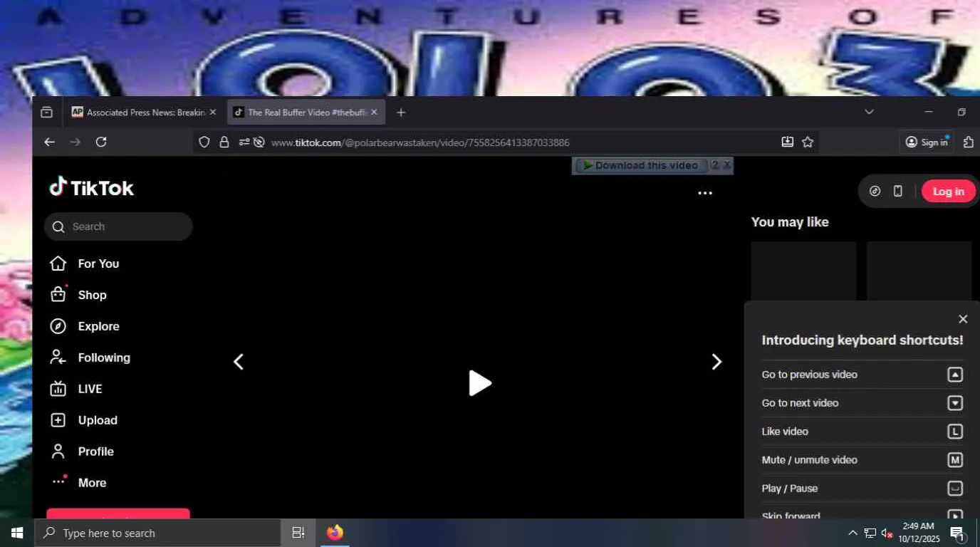Click the 'Like video' shortcut text
Viewport: 980px width, 547px height.
(x=785, y=432)
